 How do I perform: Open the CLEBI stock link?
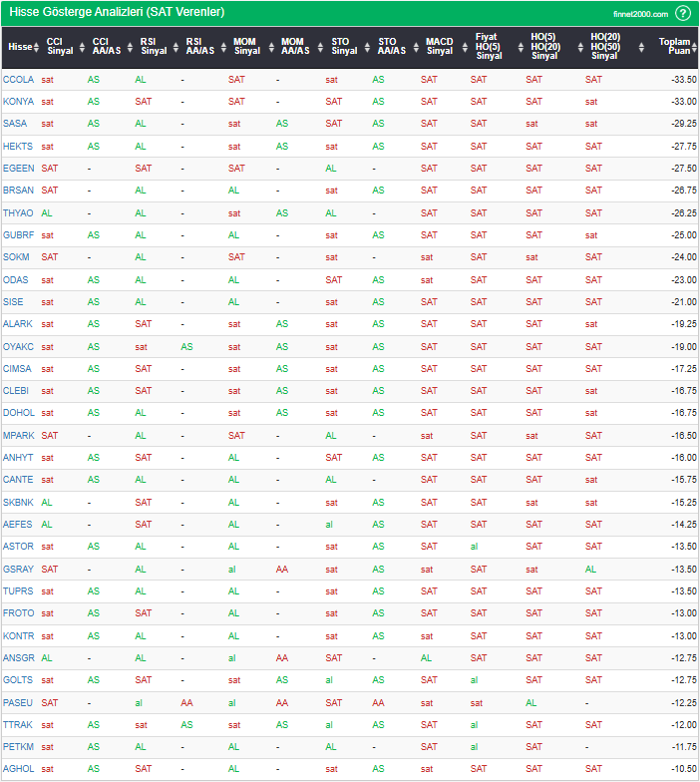tap(16, 391)
